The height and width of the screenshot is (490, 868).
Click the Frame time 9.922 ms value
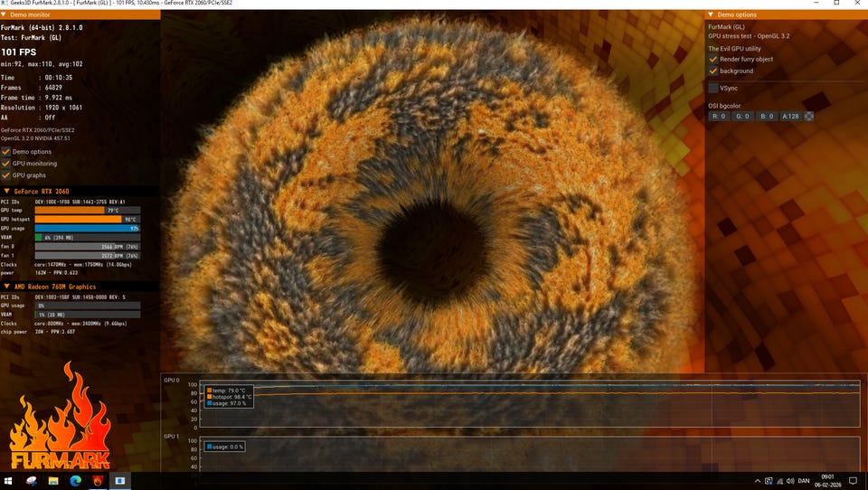tap(59, 98)
